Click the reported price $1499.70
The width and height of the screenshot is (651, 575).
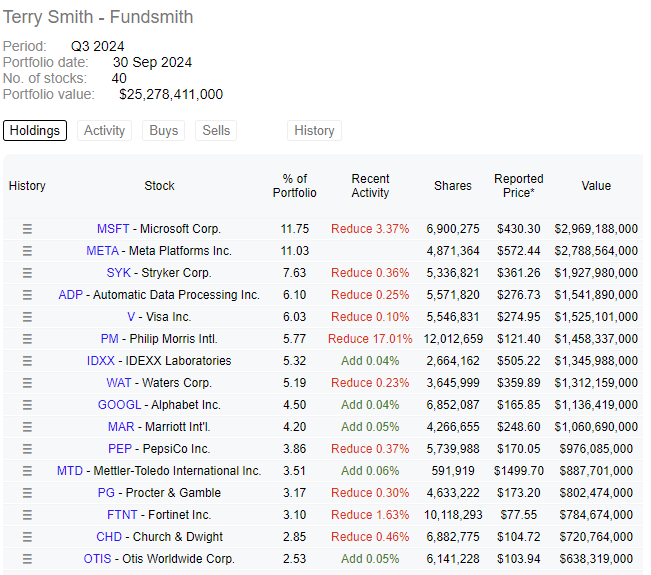pyautogui.click(x=519, y=471)
